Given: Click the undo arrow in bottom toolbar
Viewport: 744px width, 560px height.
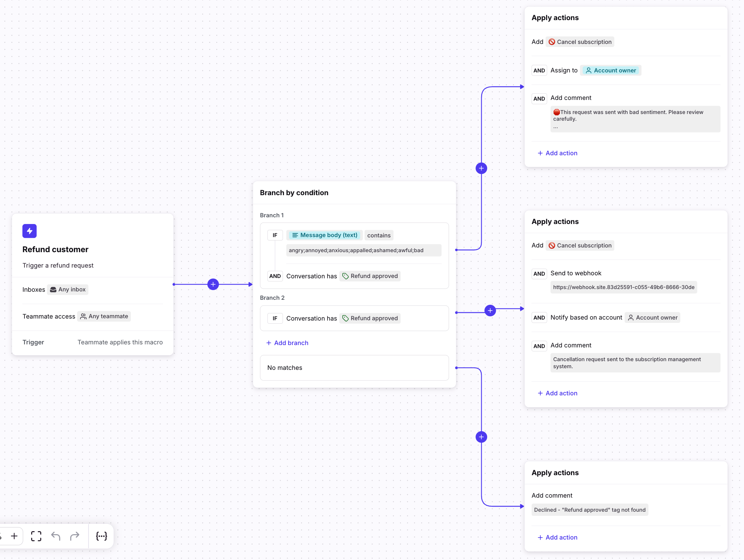Looking at the screenshot, I should click(x=56, y=536).
